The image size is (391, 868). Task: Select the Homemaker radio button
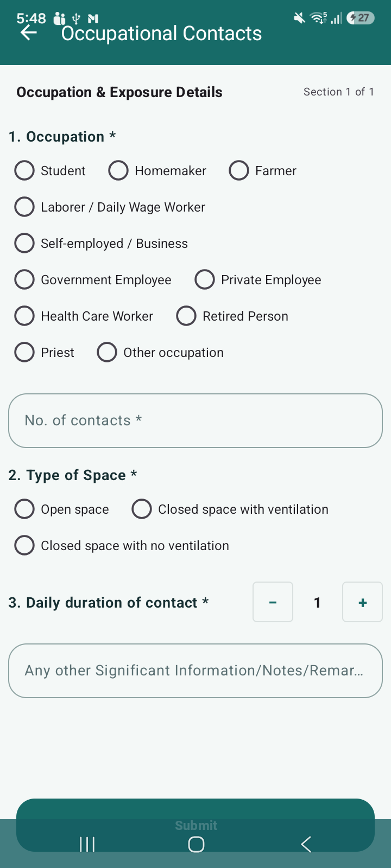157,170
